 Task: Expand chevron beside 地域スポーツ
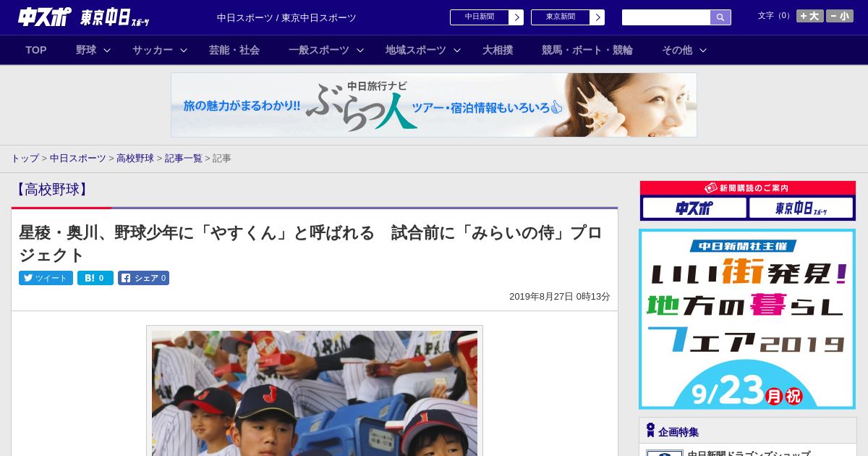pos(457,50)
